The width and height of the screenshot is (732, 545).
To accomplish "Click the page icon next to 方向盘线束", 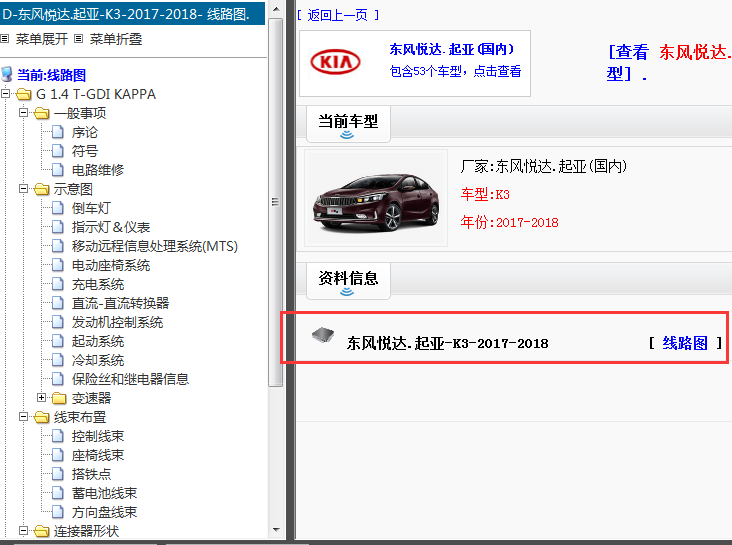I will click(57, 512).
